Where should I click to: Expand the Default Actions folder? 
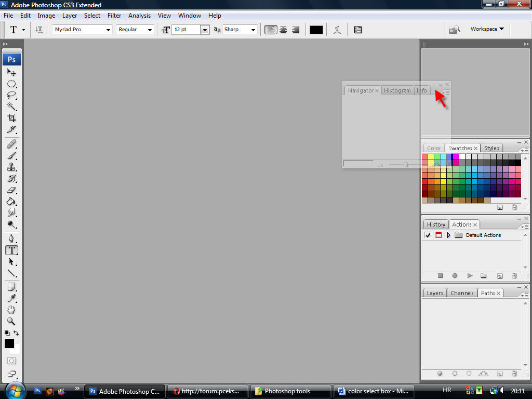[449, 235]
